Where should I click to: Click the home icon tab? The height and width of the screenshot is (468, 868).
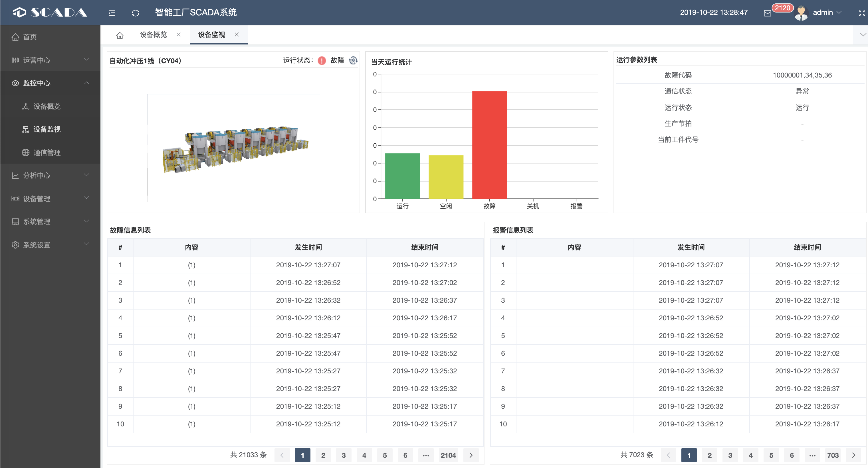pyautogui.click(x=120, y=35)
